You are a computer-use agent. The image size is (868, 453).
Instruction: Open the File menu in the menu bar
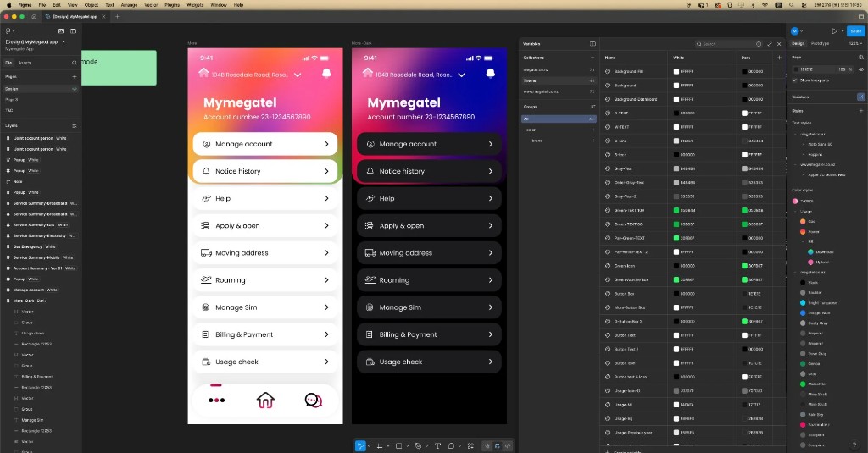tap(42, 5)
